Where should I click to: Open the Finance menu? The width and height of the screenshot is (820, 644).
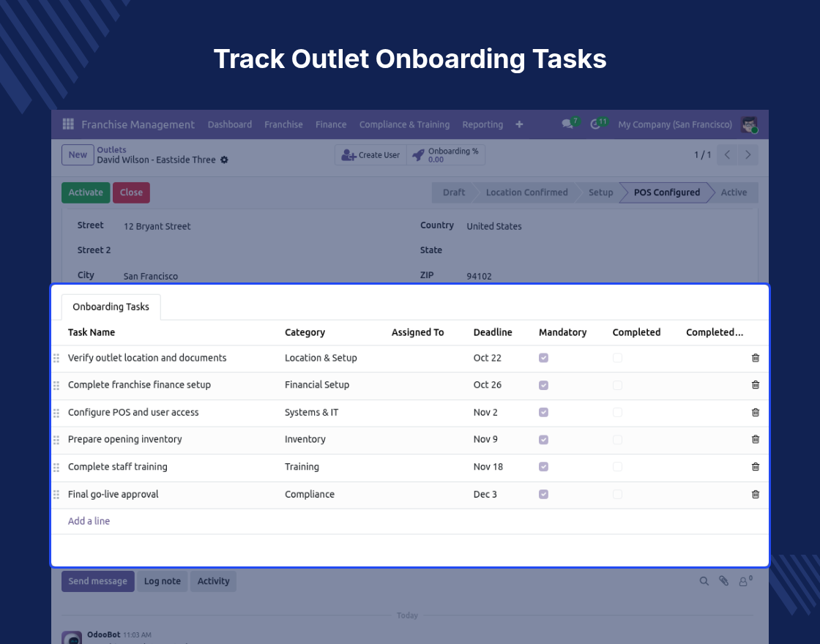(x=330, y=124)
